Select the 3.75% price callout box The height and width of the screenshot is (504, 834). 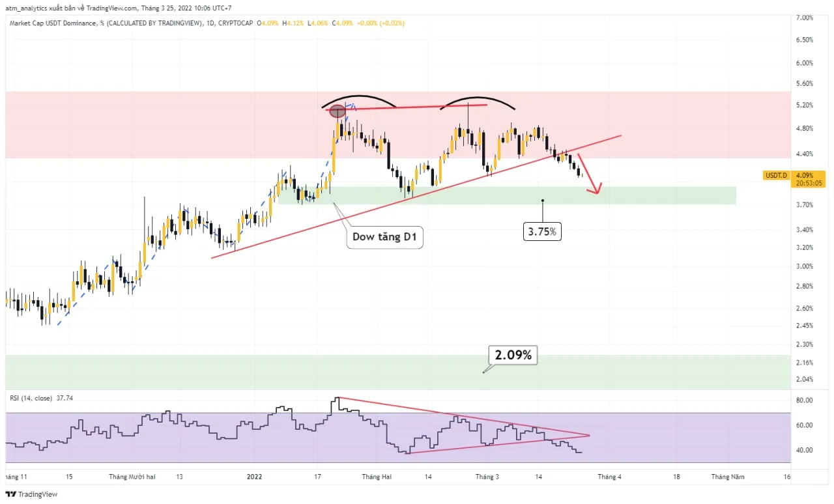tap(542, 231)
